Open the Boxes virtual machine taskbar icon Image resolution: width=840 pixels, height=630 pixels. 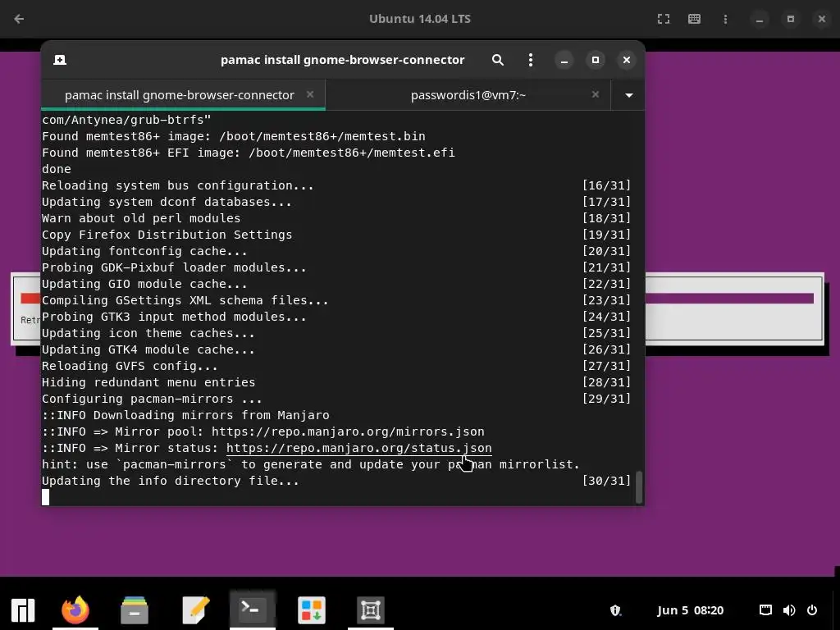tap(370, 609)
